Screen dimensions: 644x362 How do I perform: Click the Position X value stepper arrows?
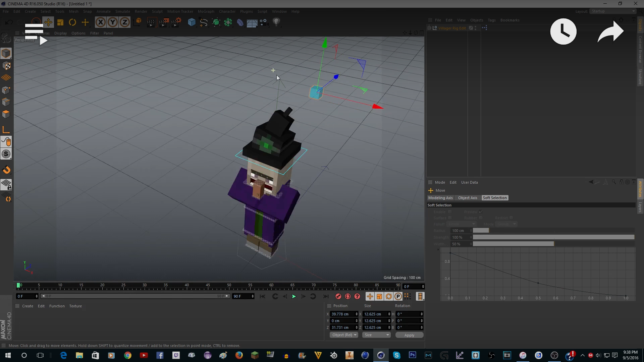click(x=357, y=314)
